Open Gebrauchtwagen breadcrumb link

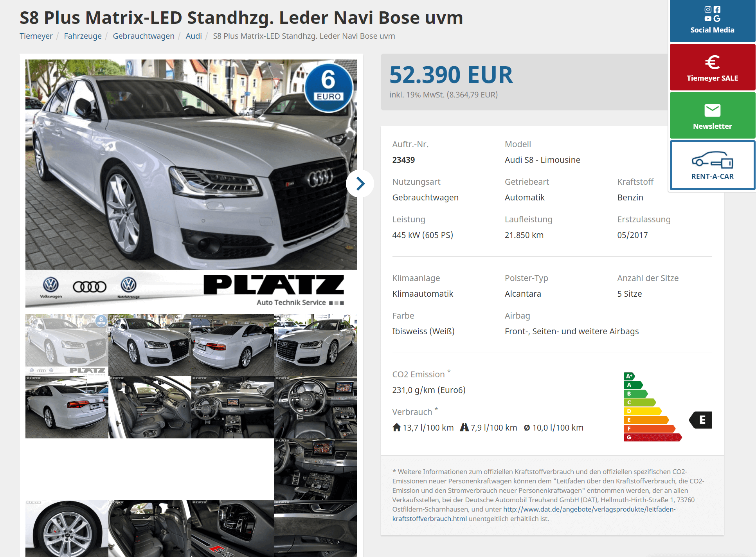(x=144, y=36)
